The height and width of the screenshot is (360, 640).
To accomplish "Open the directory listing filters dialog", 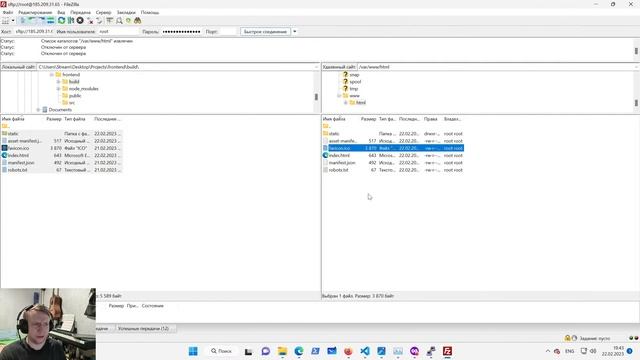I will point(110,20).
